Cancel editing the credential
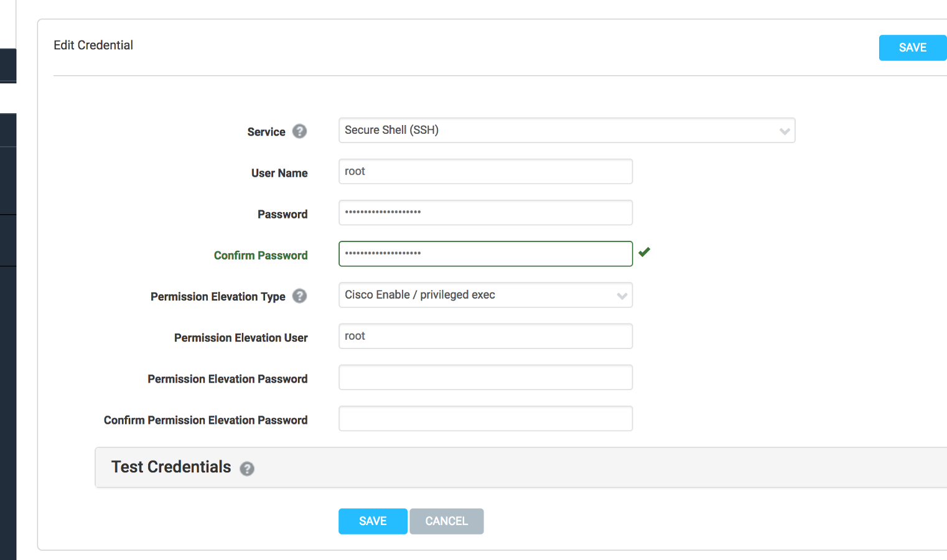The height and width of the screenshot is (560, 947). (x=446, y=521)
